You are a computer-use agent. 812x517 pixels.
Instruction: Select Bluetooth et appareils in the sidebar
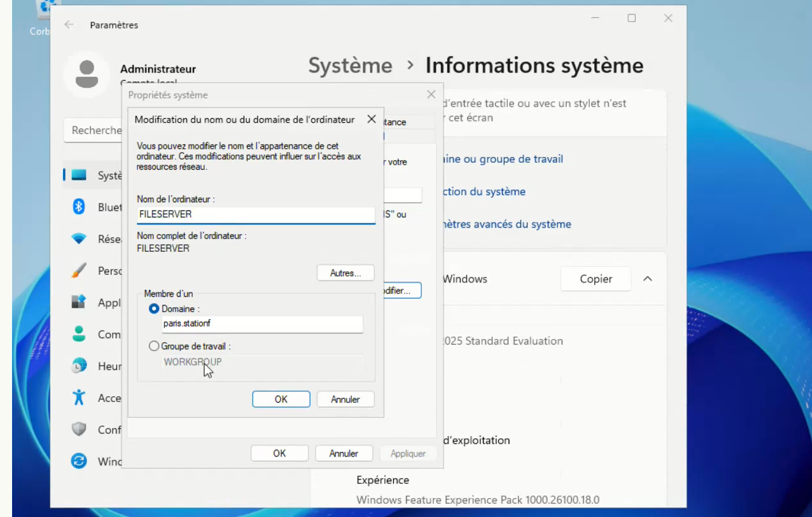point(79,207)
